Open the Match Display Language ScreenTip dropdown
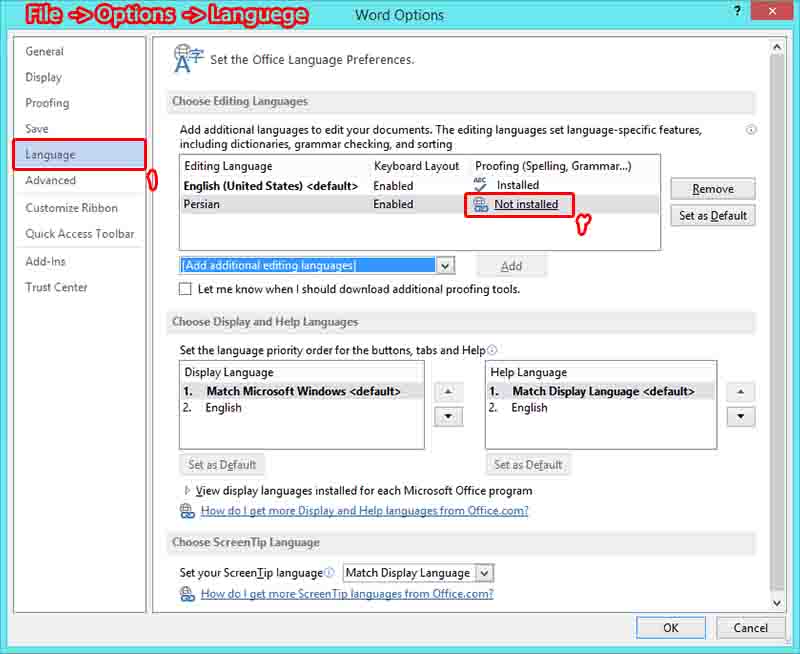The image size is (800, 654). click(484, 573)
